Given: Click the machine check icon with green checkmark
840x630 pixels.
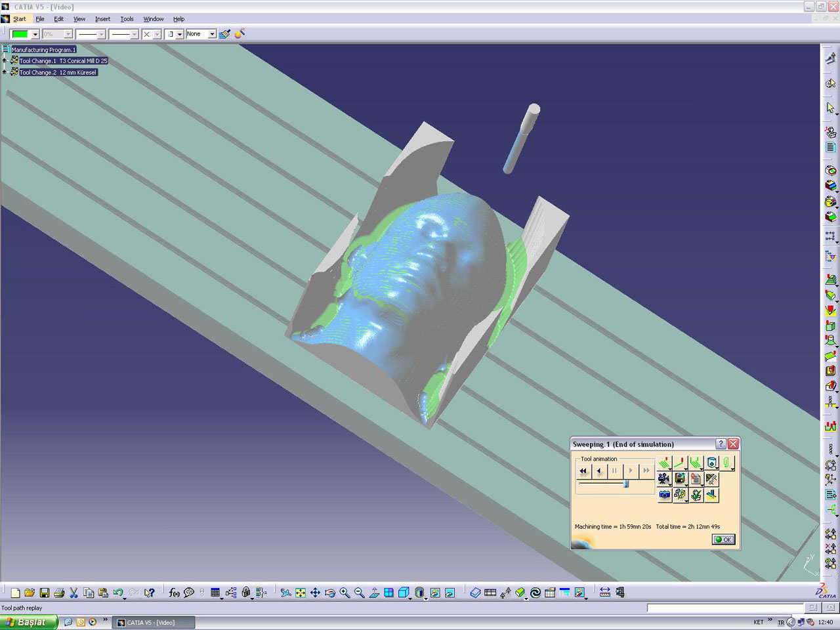Looking at the screenshot, I should (696, 495).
